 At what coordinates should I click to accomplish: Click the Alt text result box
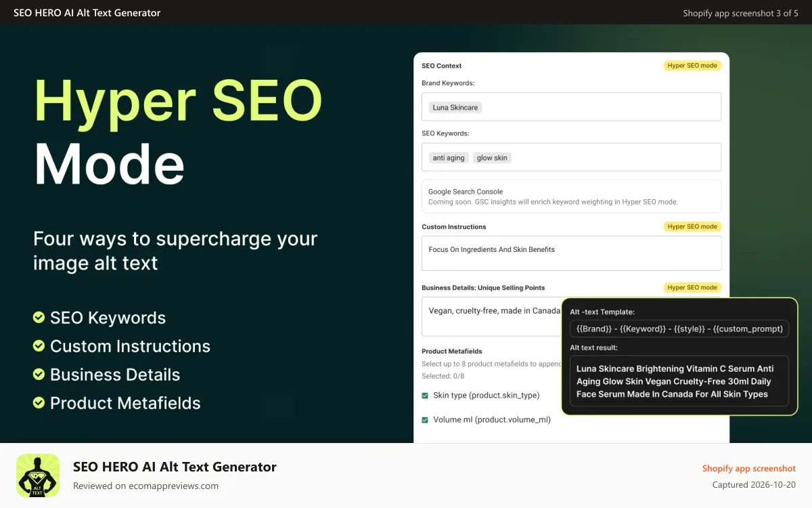679,381
